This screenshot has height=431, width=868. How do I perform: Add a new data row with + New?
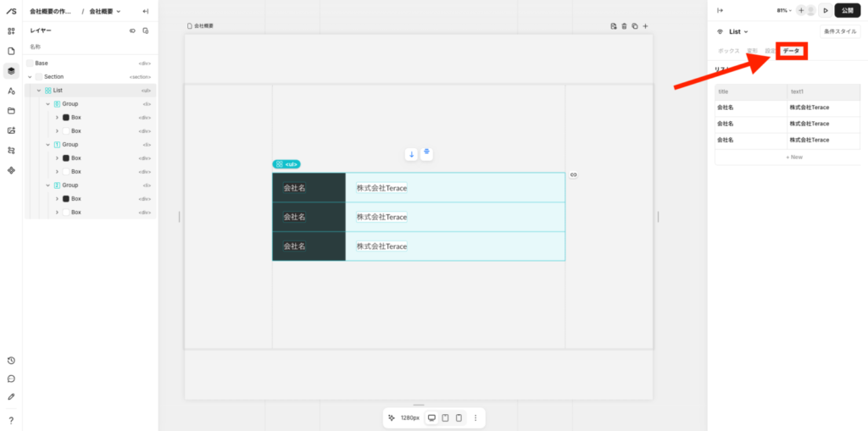point(793,157)
